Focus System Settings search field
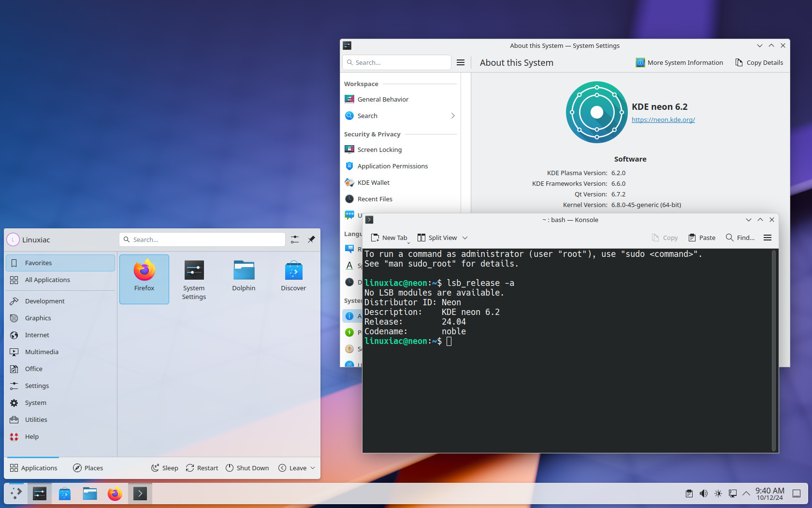 [x=397, y=62]
